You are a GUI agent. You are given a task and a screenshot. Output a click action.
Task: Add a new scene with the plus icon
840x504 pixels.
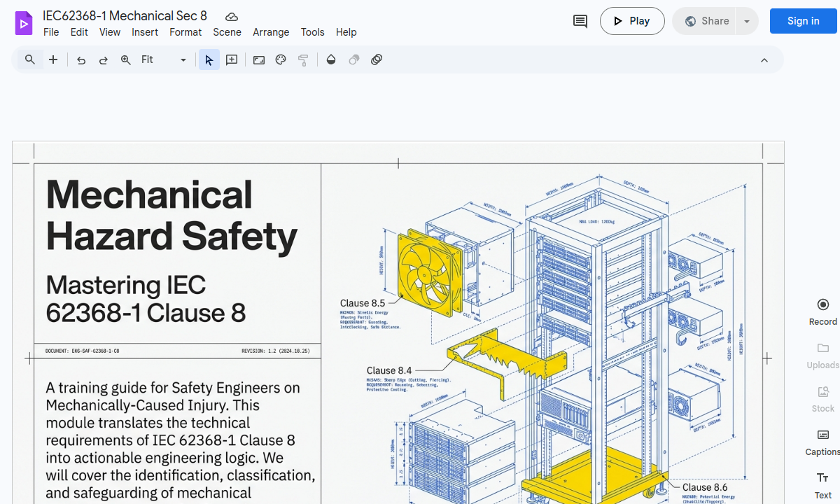(x=53, y=59)
